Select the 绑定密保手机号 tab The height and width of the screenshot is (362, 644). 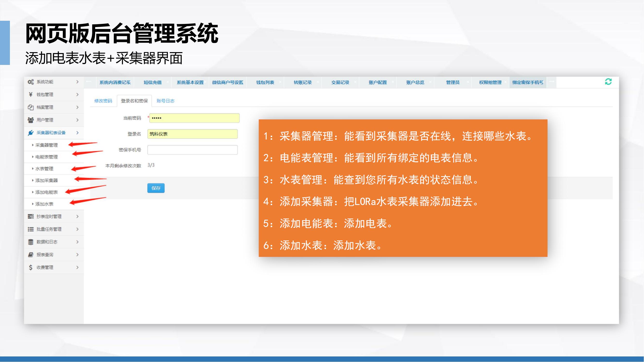pyautogui.click(x=528, y=83)
